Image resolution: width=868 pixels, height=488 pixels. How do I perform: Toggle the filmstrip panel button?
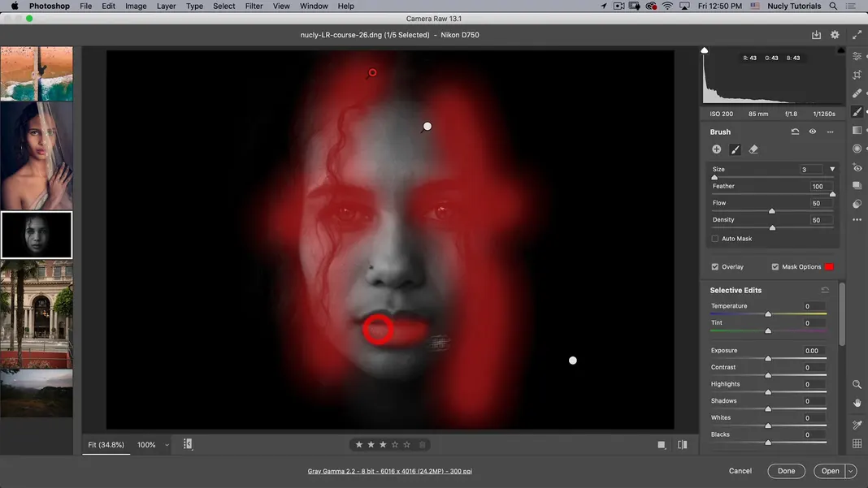tap(188, 444)
